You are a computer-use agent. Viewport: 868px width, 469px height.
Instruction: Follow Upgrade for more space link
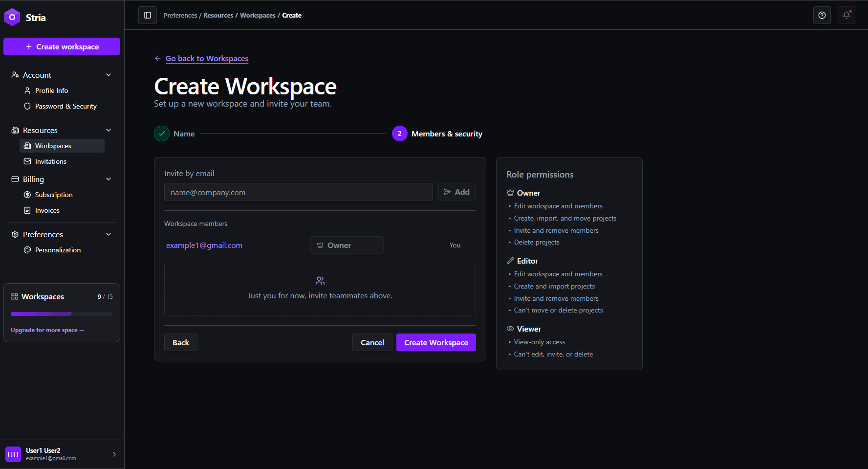click(x=47, y=330)
